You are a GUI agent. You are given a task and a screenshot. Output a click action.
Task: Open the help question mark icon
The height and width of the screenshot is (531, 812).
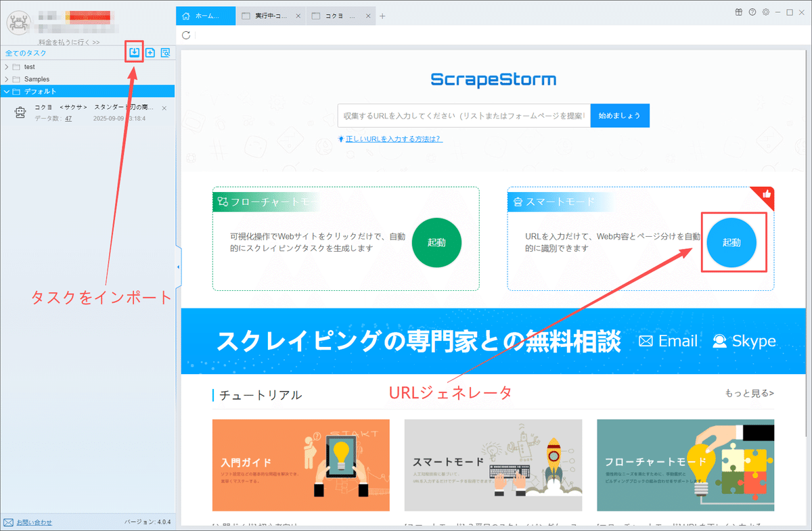(752, 11)
